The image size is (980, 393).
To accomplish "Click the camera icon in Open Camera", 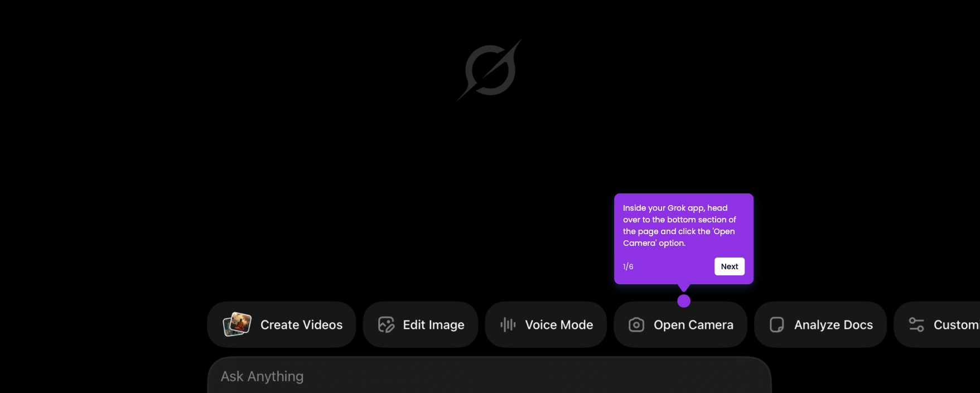I will pyautogui.click(x=636, y=324).
